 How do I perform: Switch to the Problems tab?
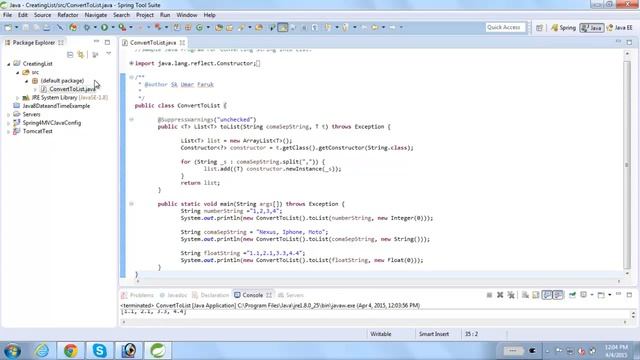coord(138,295)
